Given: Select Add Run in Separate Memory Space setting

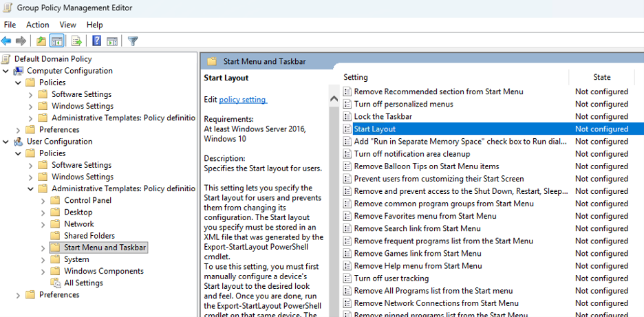Looking at the screenshot, I should point(460,141).
